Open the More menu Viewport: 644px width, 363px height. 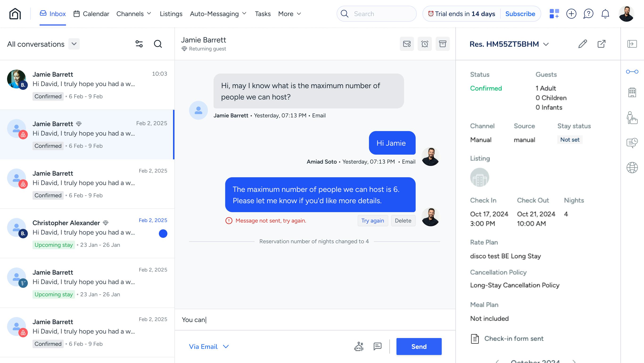coord(289,14)
